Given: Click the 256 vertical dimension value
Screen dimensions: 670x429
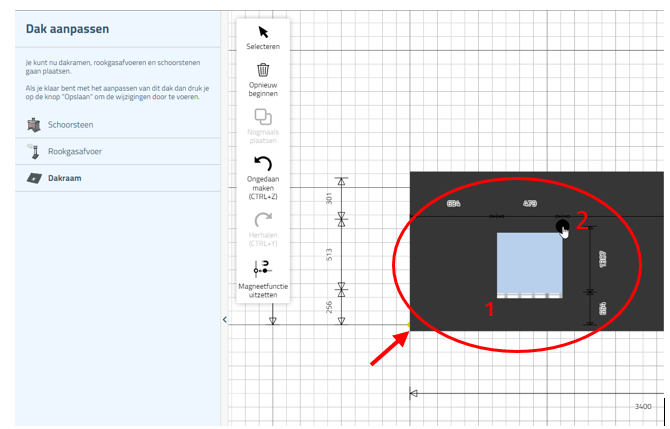Looking at the screenshot, I should 330,306.
